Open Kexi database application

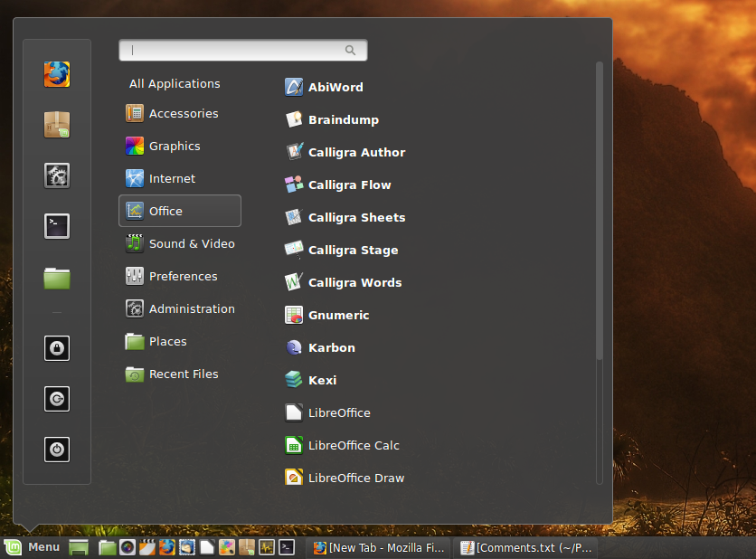(310, 380)
